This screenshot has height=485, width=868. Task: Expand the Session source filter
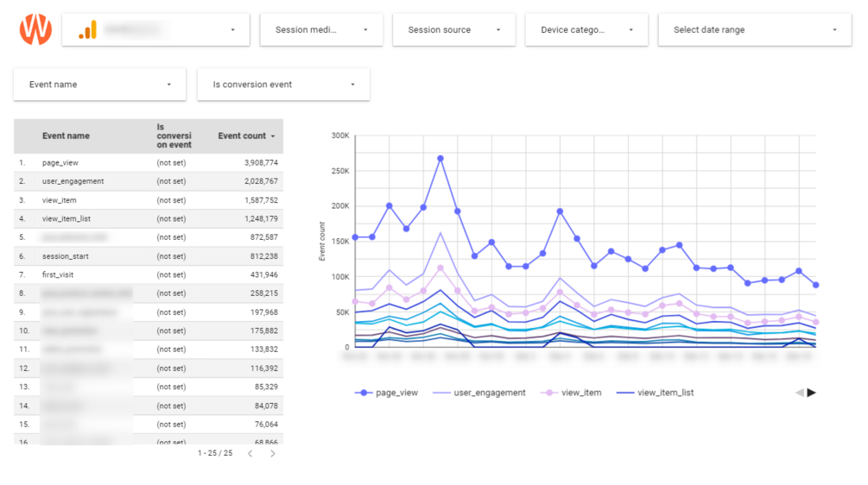coord(454,29)
